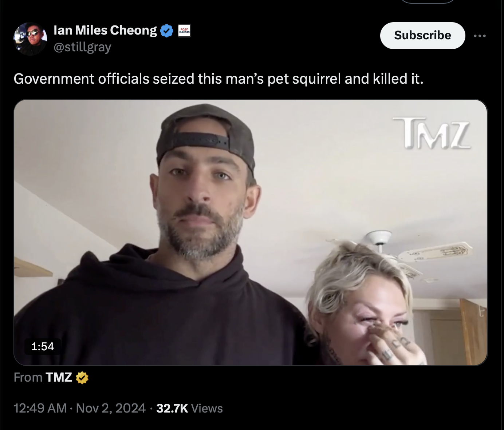Click the blue verified checkmark badge

point(166,31)
